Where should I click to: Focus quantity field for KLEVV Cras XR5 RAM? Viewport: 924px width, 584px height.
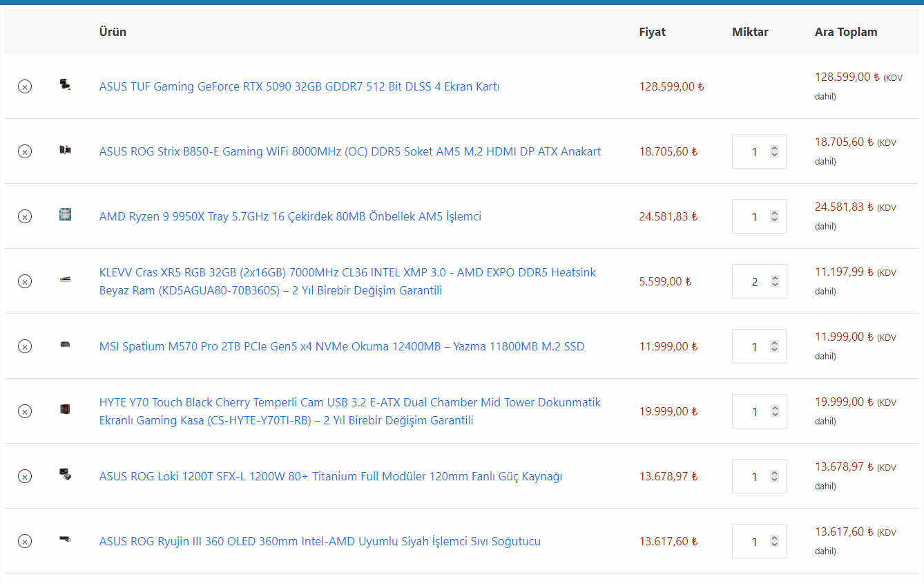click(759, 281)
